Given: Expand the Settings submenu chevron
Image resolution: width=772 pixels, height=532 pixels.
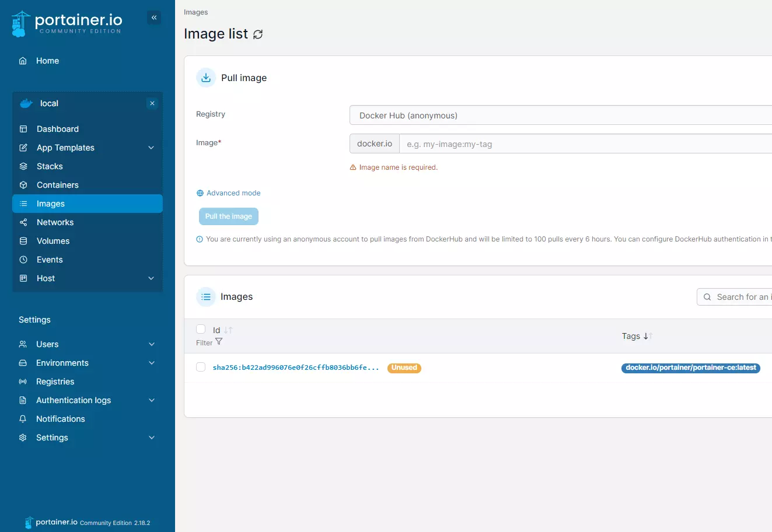Looking at the screenshot, I should [152, 437].
